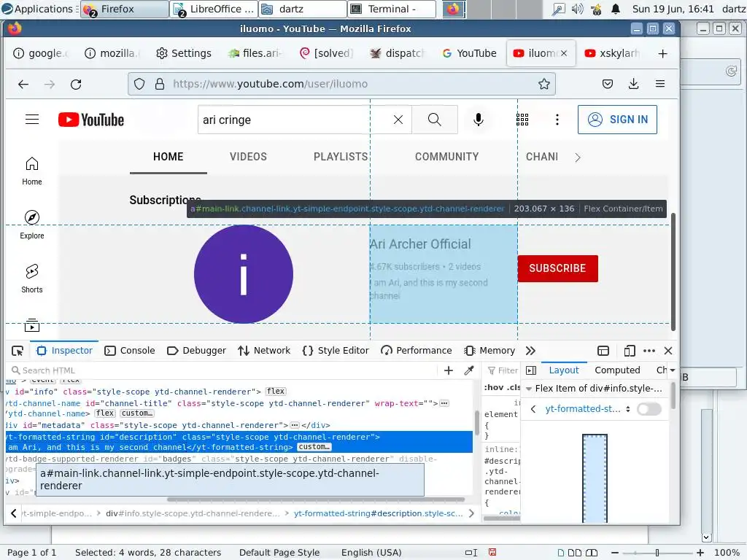Click the YouTube search magnifier button
This screenshot has height=560, width=747.
click(x=435, y=120)
